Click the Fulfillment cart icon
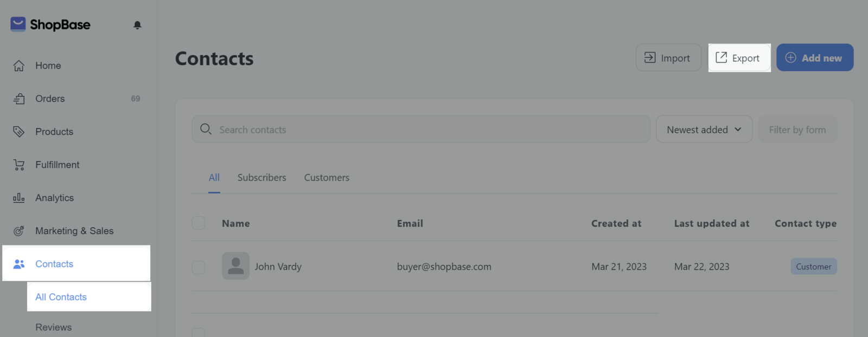Viewport: 868px width, 337px height. [19, 165]
